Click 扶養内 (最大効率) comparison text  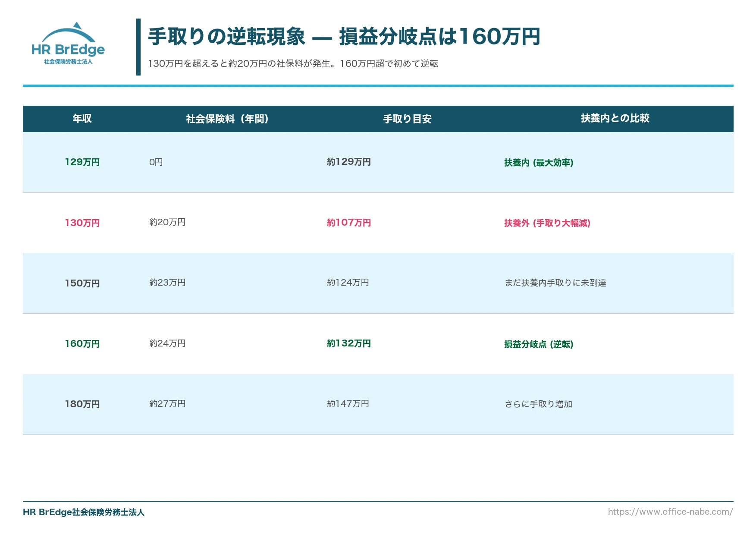click(x=539, y=163)
